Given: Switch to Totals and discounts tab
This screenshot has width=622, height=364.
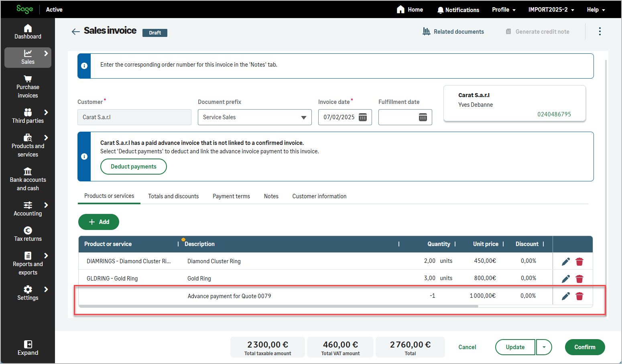Looking at the screenshot, I should point(173,196).
